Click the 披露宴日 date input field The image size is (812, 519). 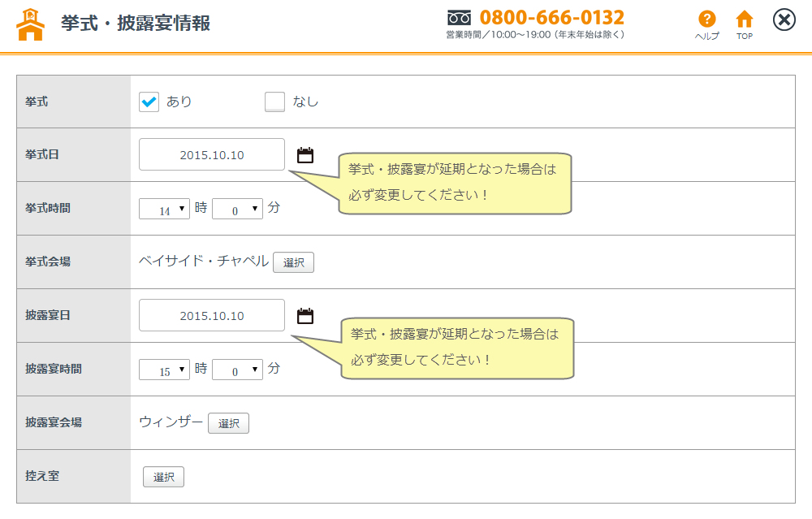click(212, 316)
